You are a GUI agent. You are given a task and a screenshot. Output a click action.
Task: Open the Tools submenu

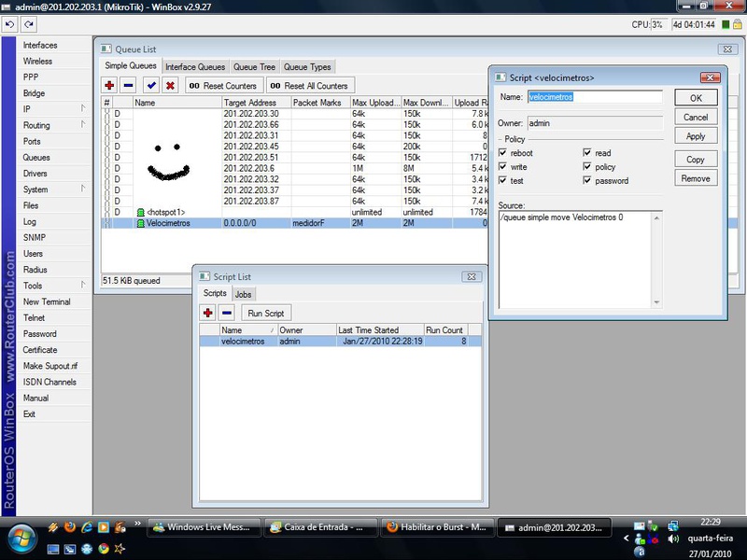[x=34, y=286]
